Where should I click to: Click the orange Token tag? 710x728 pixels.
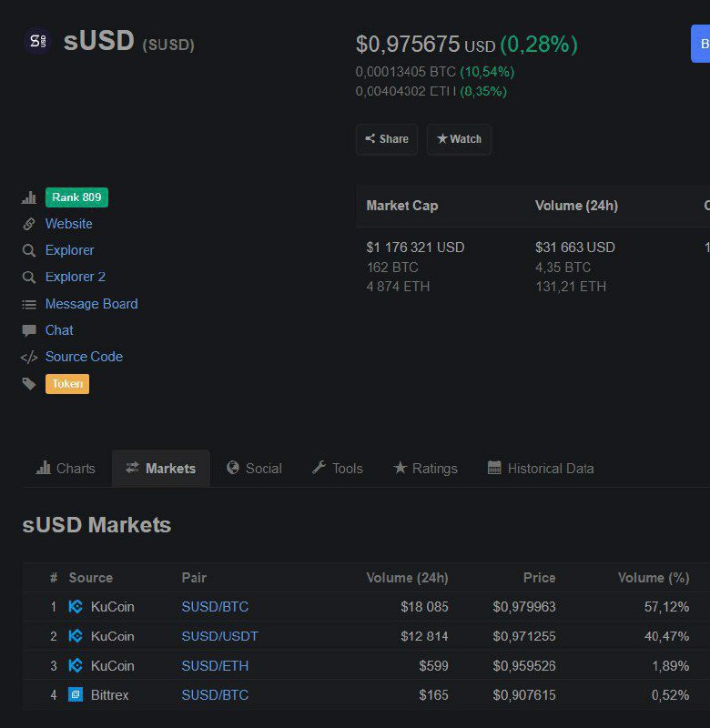tap(67, 384)
